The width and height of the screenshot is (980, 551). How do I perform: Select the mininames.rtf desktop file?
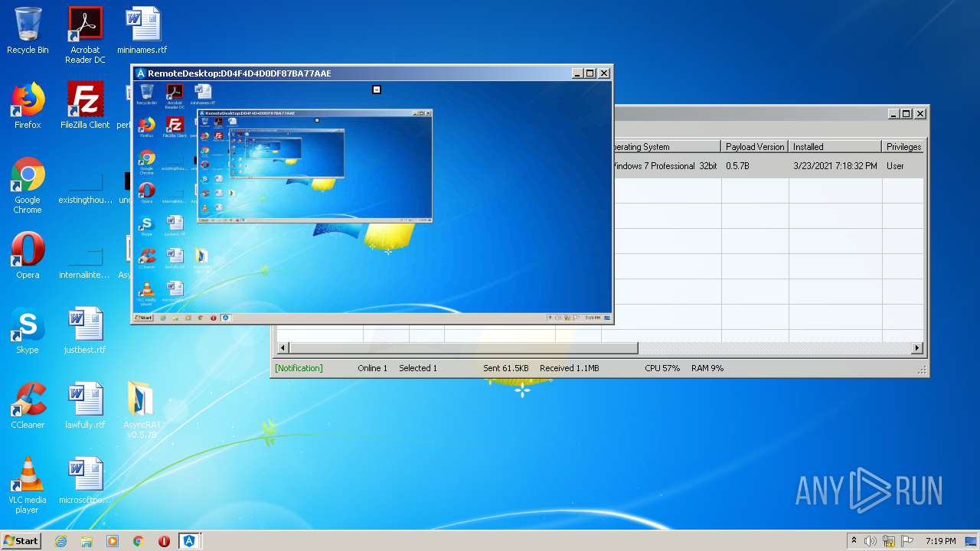click(x=142, y=31)
